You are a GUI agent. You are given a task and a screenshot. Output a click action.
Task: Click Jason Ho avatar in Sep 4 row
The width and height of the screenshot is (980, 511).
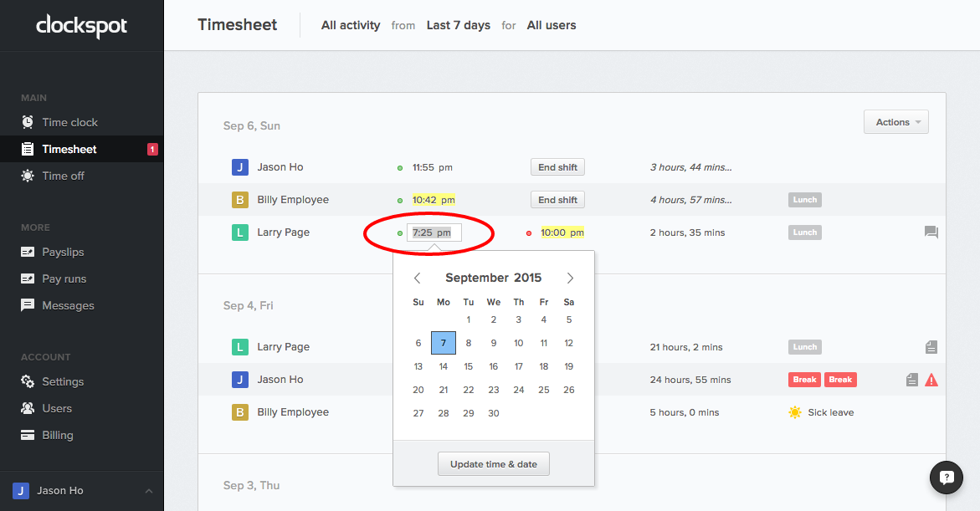pyautogui.click(x=240, y=379)
